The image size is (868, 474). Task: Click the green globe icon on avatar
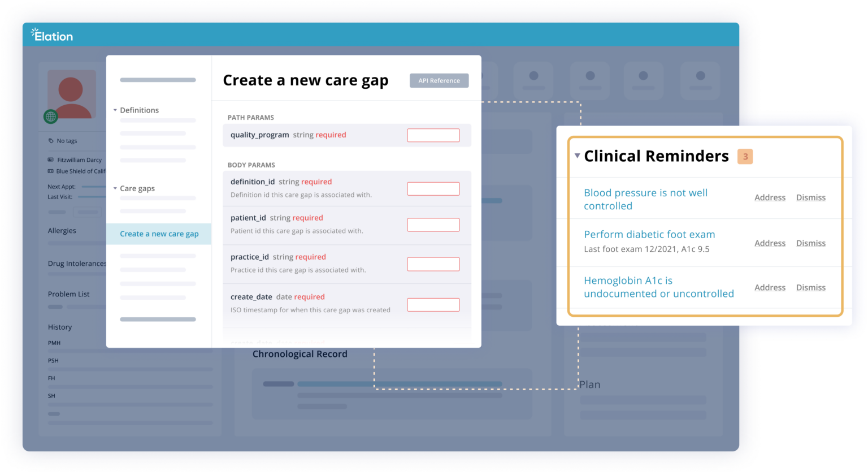51,117
